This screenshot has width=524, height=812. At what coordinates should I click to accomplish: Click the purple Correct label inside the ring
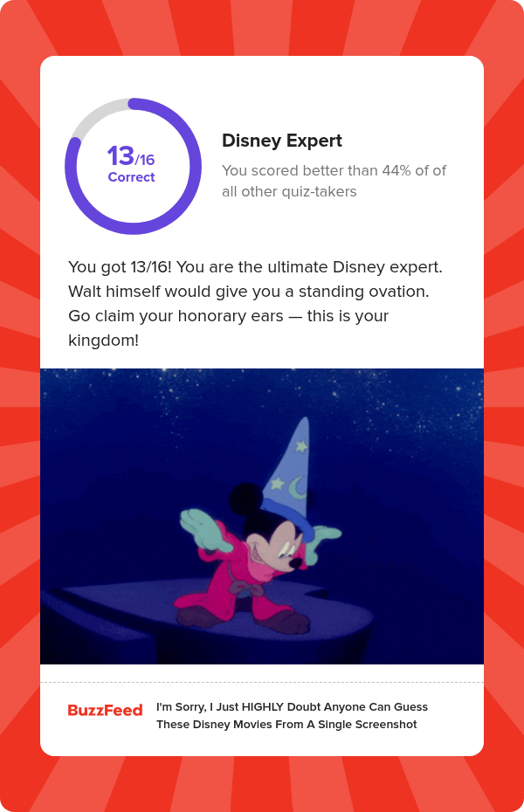(131, 177)
